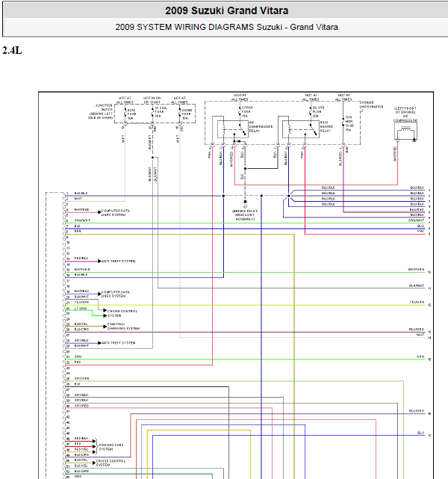Click the Computer Data Lines System label by WHT/RED
448x479 pixels.
click(115, 213)
